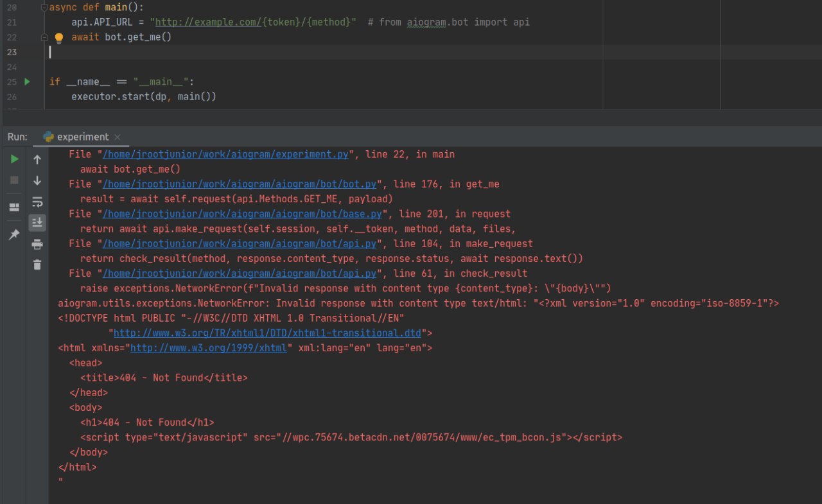822x504 pixels.
Task: Click the Stop process icon in Run panel
Action: (14, 180)
